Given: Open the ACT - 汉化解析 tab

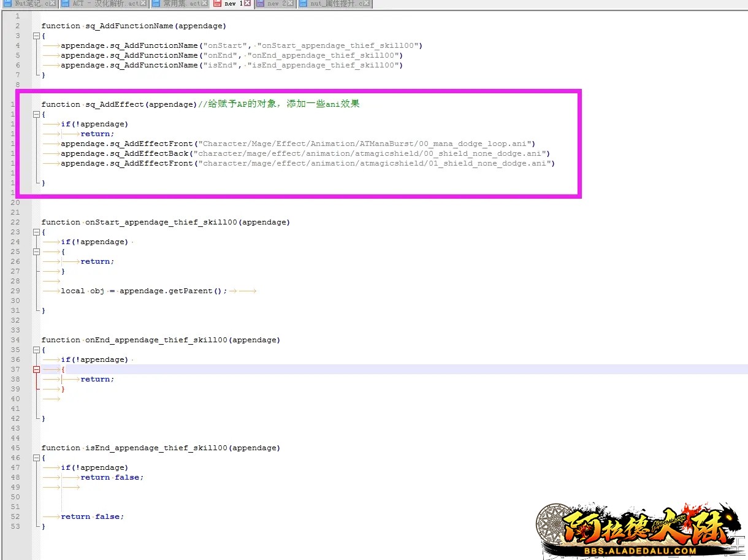Looking at the screenshot, I should (x=104, y=4).
